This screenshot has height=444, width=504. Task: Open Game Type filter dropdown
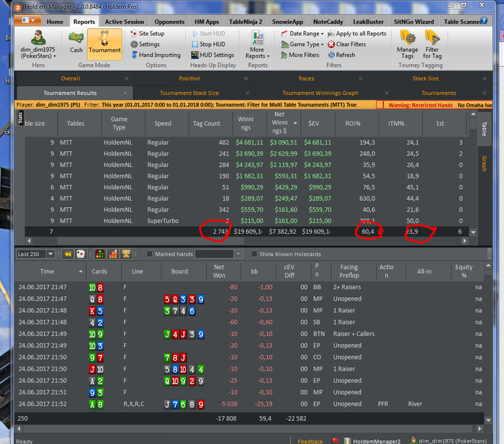302,45
